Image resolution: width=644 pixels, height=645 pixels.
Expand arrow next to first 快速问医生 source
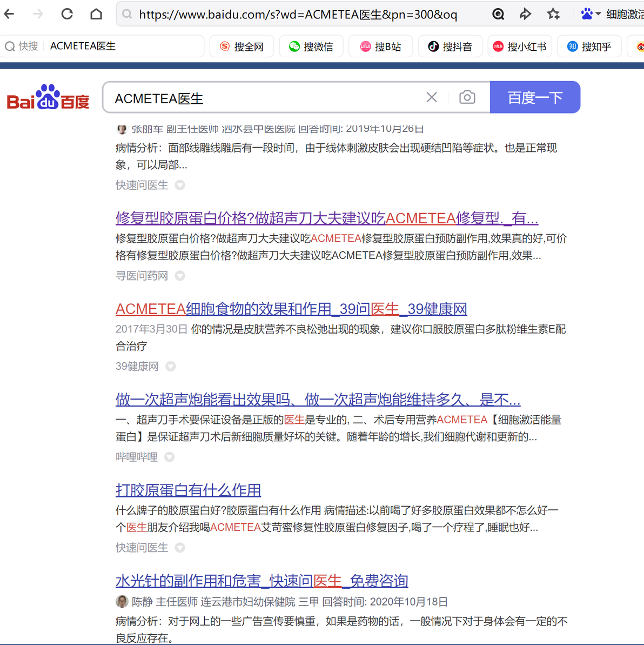(x=180, y=185)
